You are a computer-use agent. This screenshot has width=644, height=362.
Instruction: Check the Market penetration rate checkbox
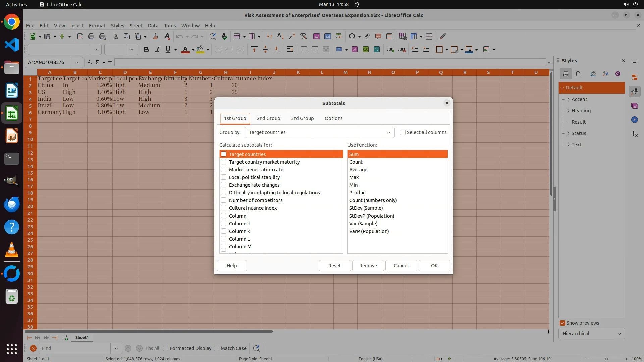coord(224,170)
